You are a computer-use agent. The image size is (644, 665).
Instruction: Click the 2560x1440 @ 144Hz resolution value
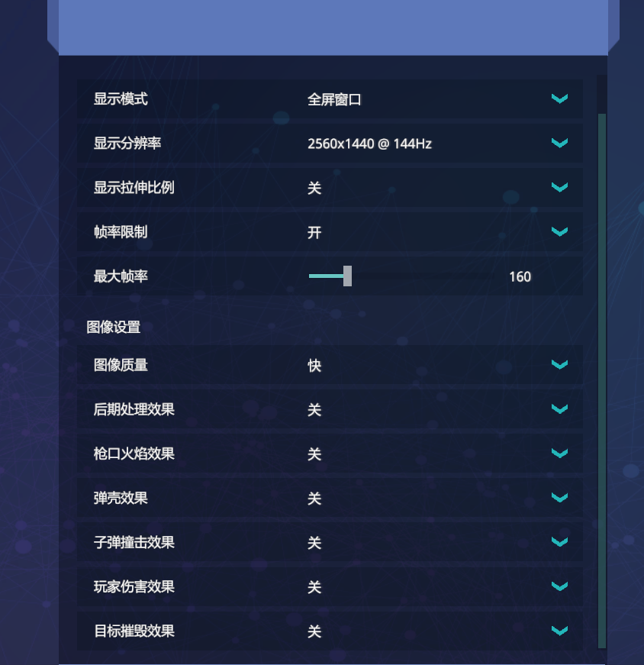[x=370, y=143]
